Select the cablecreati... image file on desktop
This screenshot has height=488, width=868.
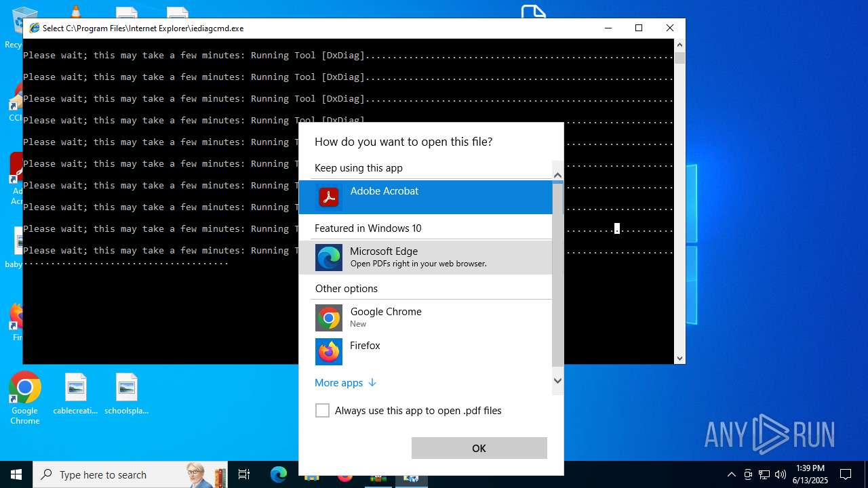(x=75, y=394)
